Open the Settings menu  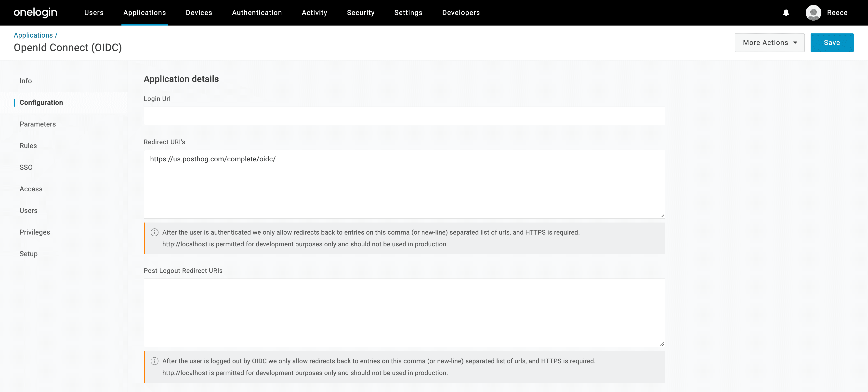pos(408,13)
